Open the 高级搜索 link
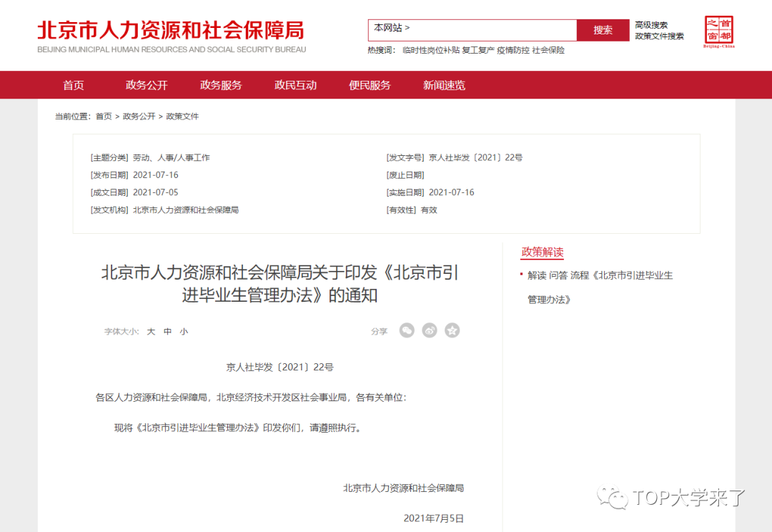Screen dimensions: 772x532 (651, 24)
